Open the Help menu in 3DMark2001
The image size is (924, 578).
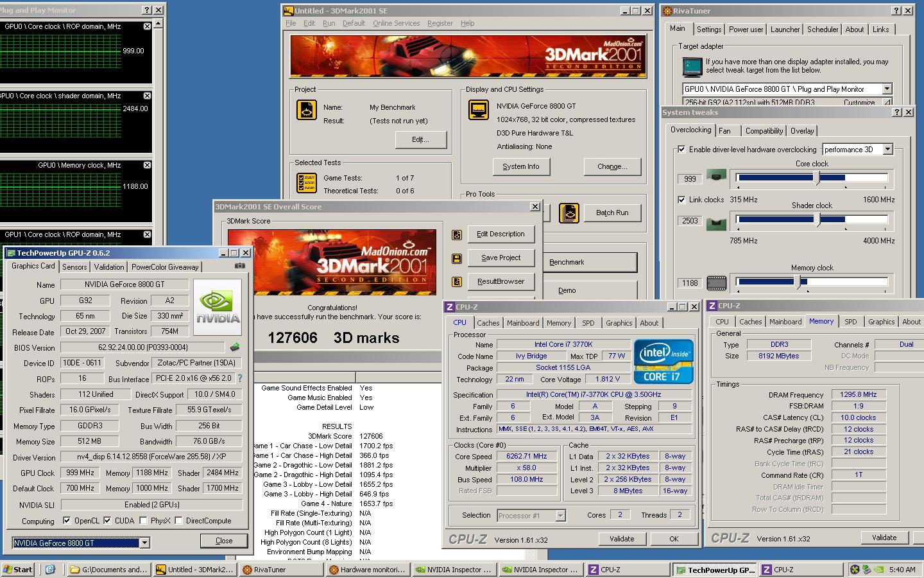(x=467, y=23)
